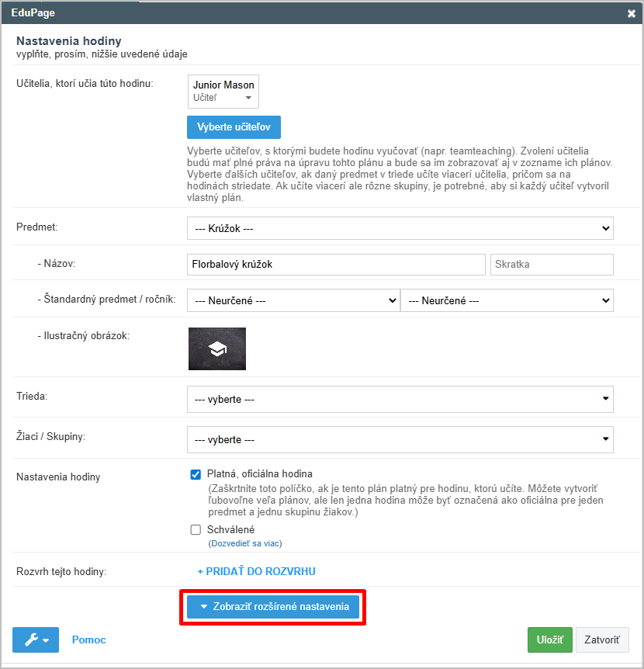644x669 pixels.
Task: Click the Skratka input field
Action: coord(551,264)
